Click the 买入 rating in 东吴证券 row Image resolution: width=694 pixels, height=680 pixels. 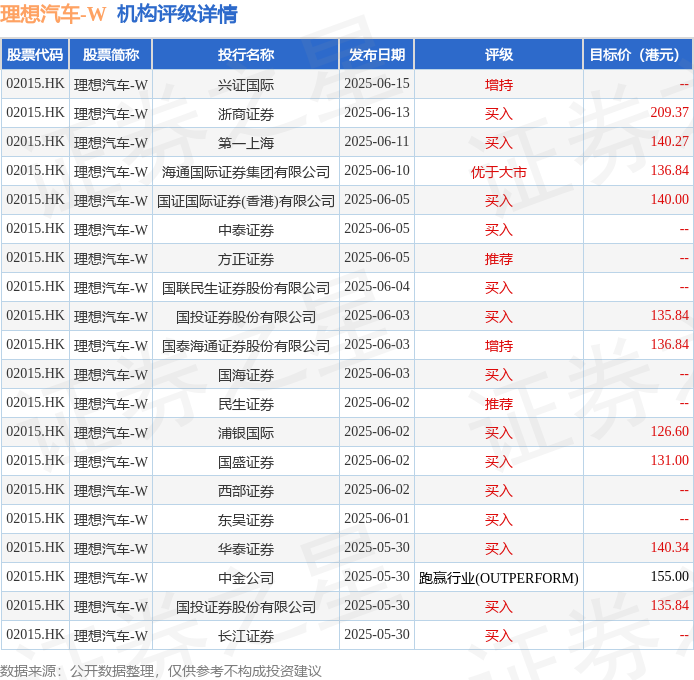(498, 520)
